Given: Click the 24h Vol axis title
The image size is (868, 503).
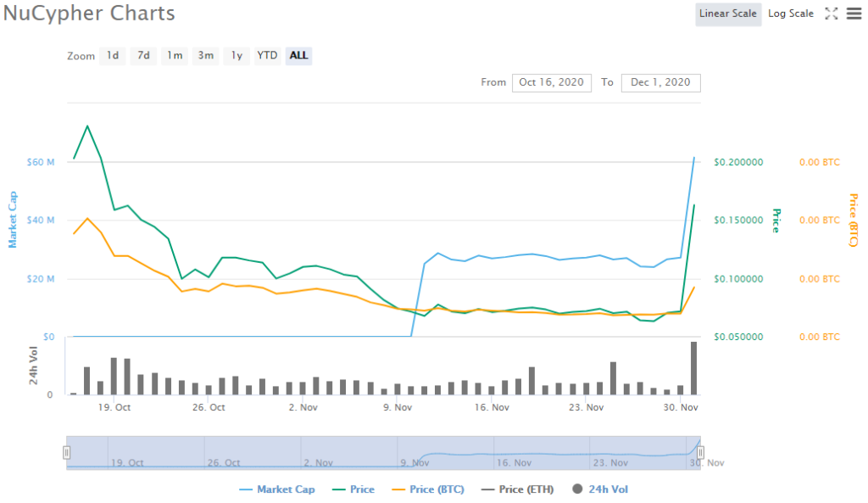Looking at the screenshot, I should (33, 366).
